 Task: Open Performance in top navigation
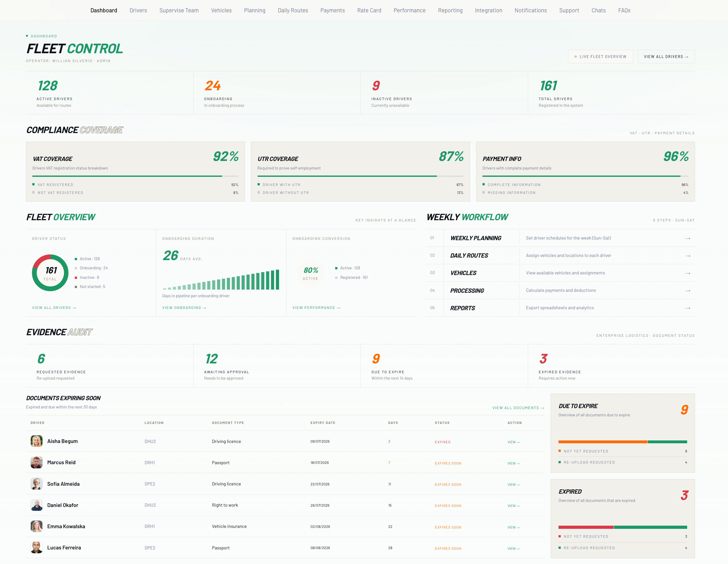(x=409, y=10)
